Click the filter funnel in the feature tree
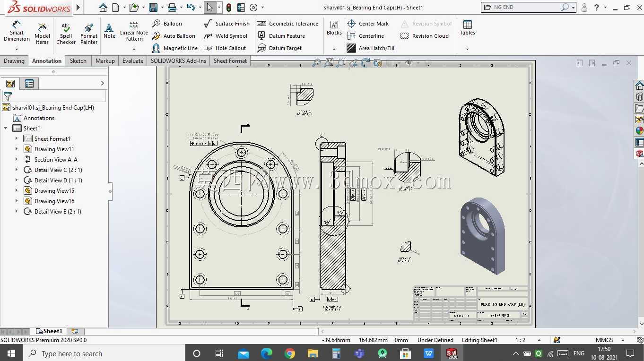Image resolution: width=644 pixels, height=361 pixels. click(x=8, y=96)
